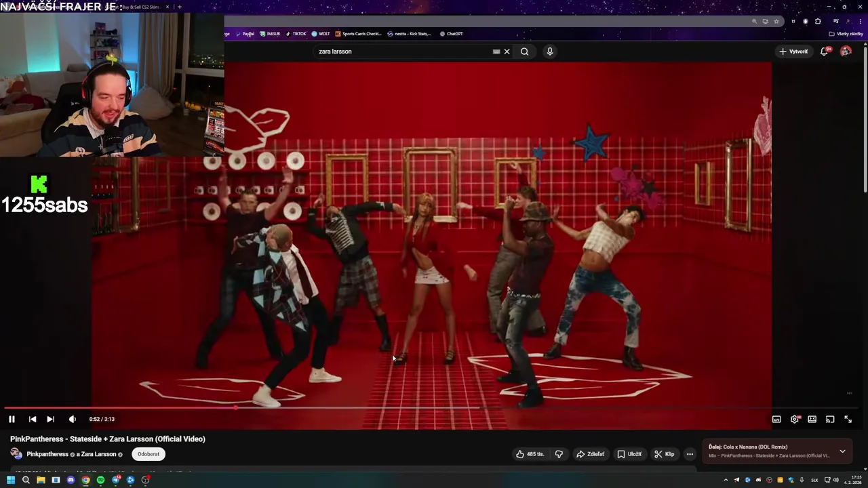The height and width of the screenshot is (488, 868).
Task: Open the Sports Cards Checkl... bookmark
Action: 359,34
